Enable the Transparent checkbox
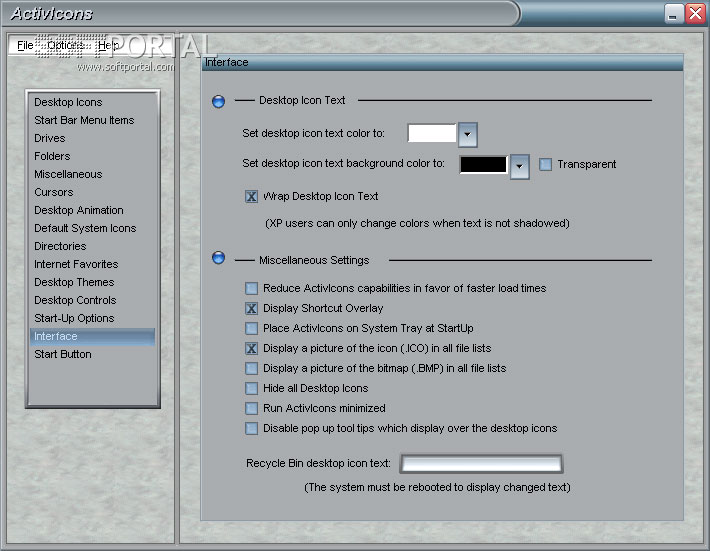The image size is (710, 551). point(546,164)
